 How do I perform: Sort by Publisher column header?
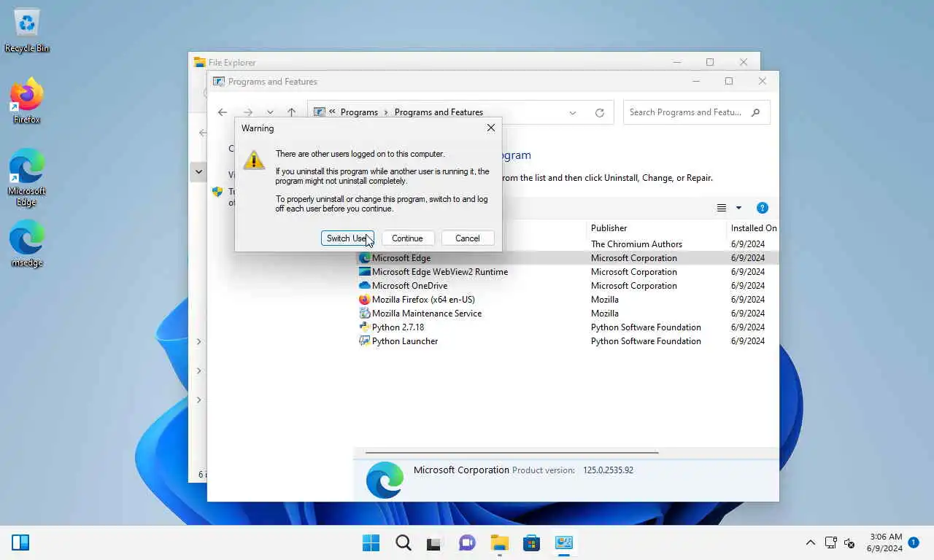click(x=657, y=228)
